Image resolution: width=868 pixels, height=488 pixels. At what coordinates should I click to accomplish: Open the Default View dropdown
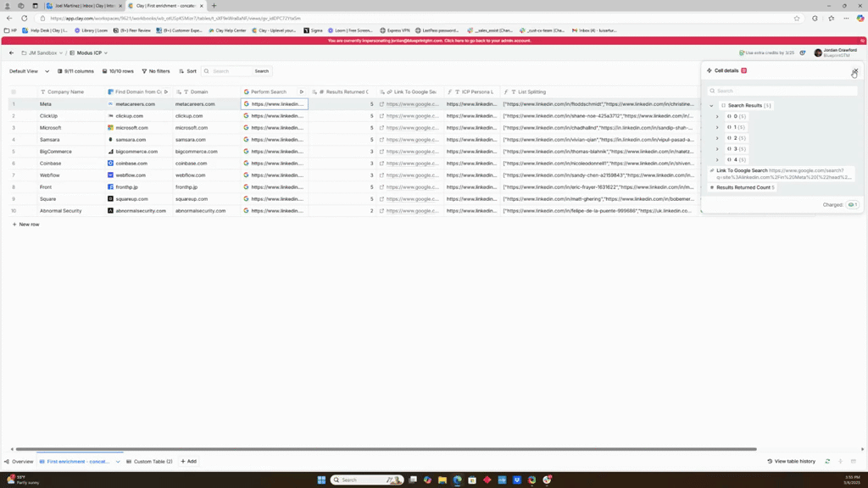29,71
